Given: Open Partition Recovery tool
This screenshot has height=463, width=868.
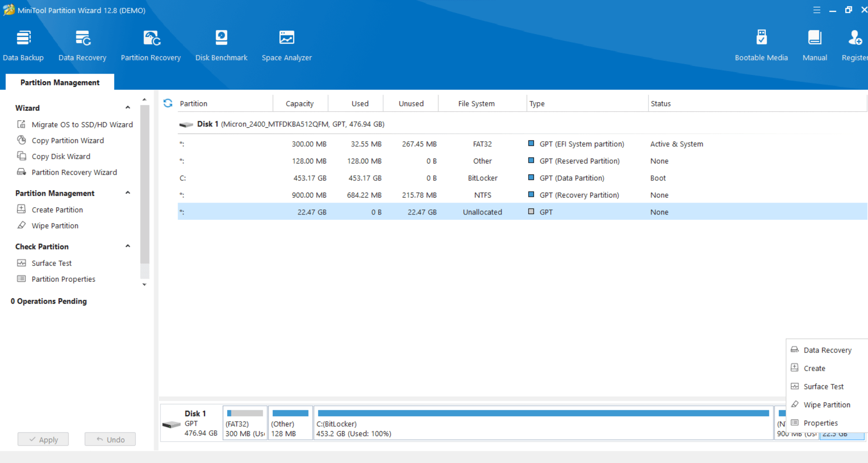Looking at the screenshot, I should point(151,45).
